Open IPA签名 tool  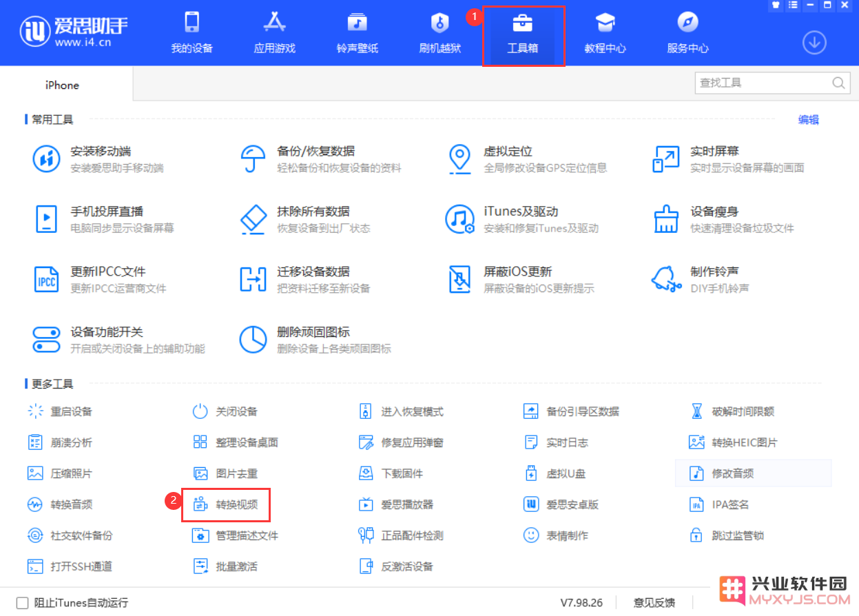pos(720,504)
